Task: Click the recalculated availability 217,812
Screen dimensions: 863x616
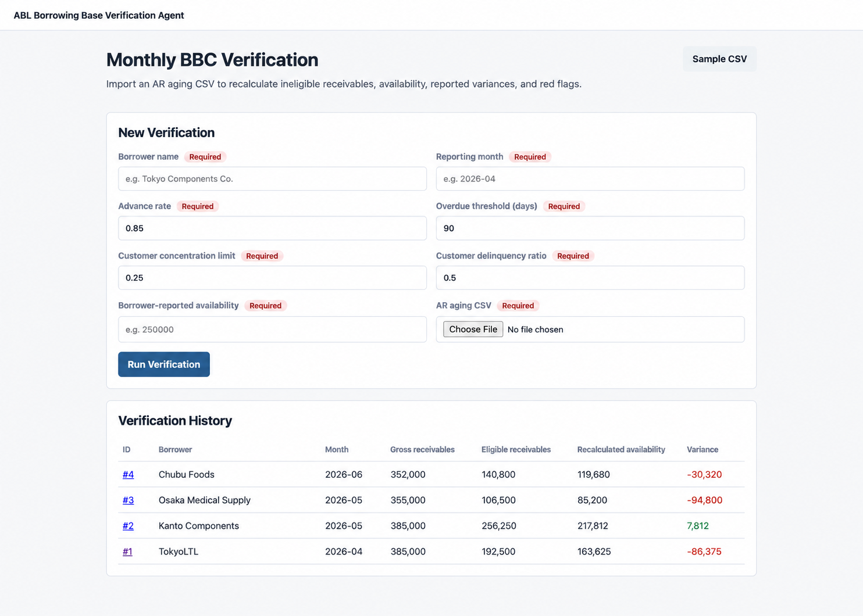Action: [593, 526]
